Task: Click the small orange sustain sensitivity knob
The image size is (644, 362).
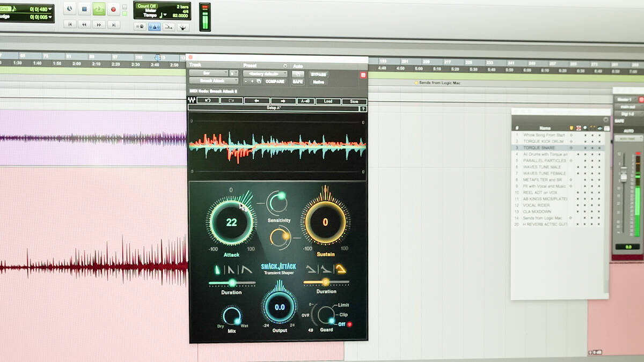Action: pos(280,238)
